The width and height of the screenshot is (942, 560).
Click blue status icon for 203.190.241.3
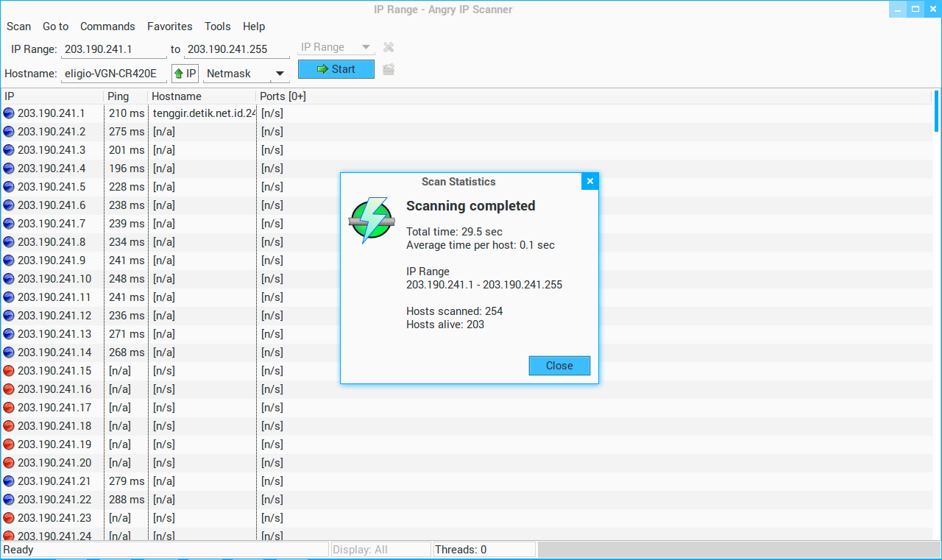click(9, 150)
